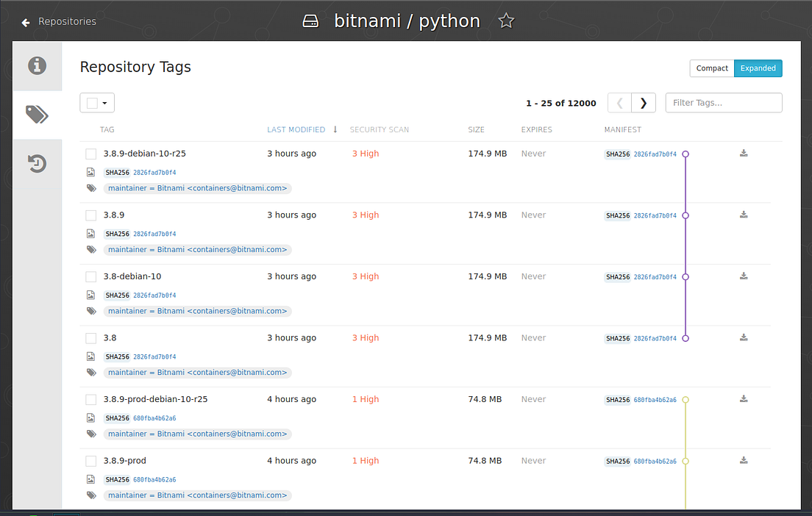Viewport: 812px width, 516px height.
Task: Open the bulk selection dropdown arrow
Action: point(104,102)
